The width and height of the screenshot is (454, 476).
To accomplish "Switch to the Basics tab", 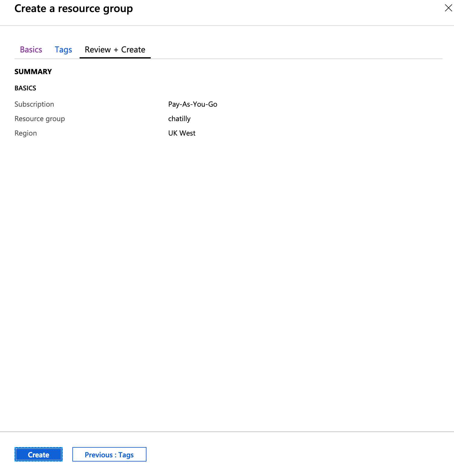I will pyautogui.click(x=31, y=50).
